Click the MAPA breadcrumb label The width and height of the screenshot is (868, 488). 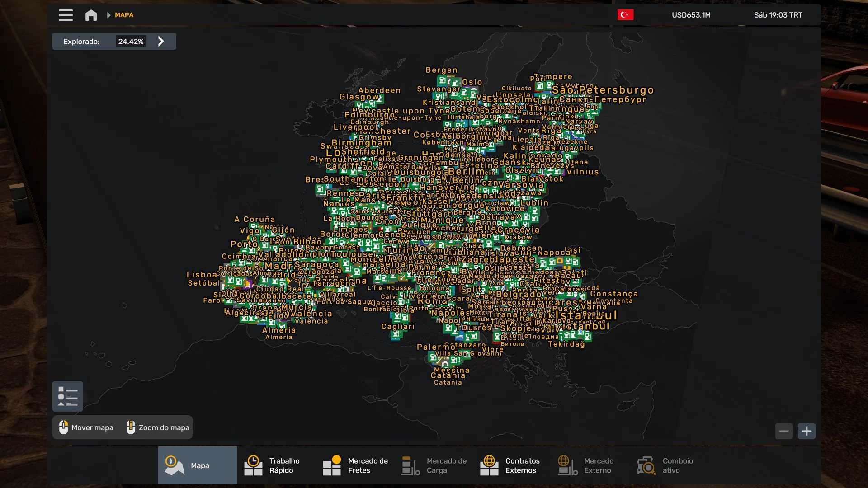click(124, 15)
